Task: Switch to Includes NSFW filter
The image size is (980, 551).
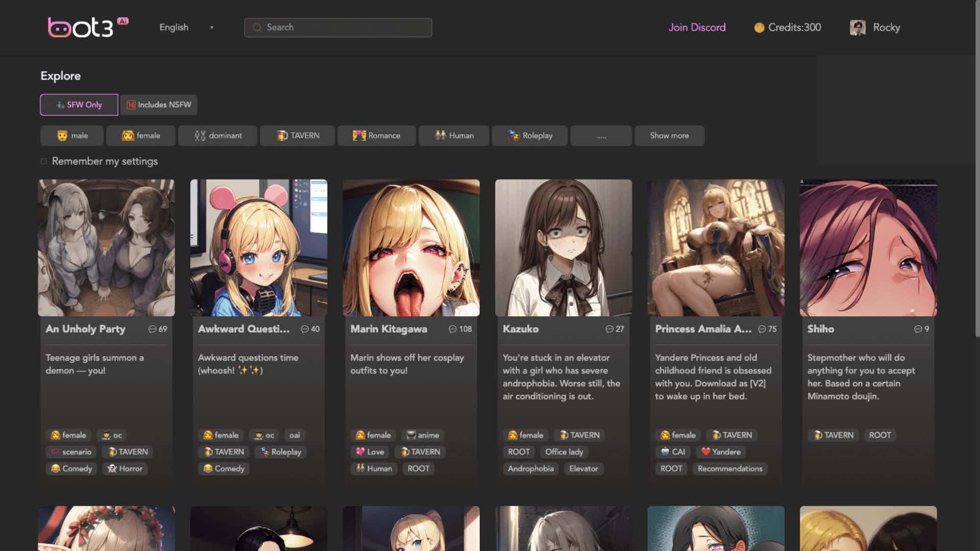Action: click(x=159, y=105)
